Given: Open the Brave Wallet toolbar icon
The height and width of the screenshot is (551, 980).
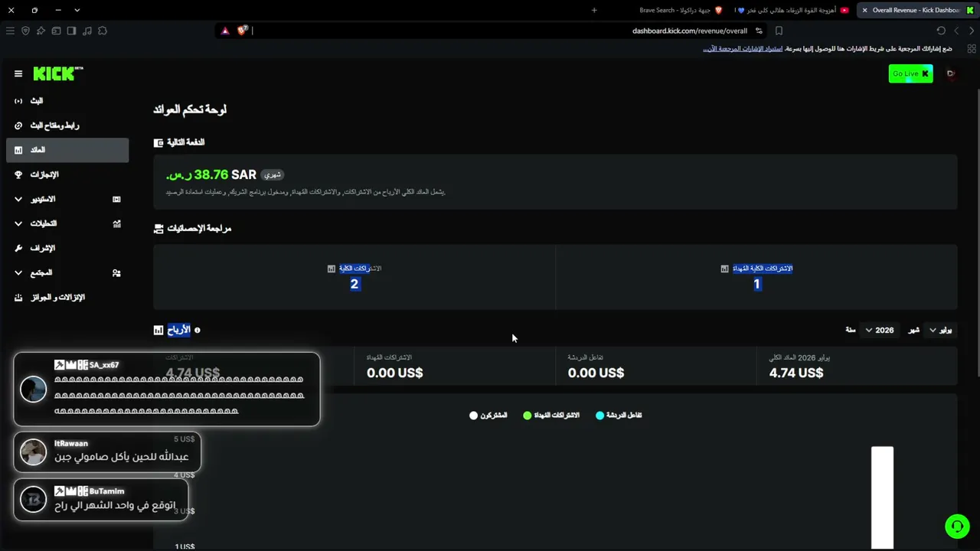Looking at the screenshot, I should point(56,31).
